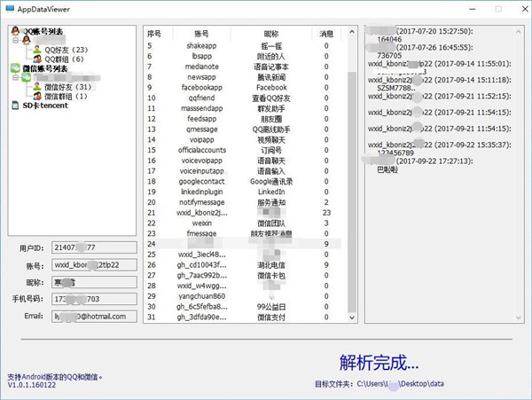Click the 微信群组 group icon
The width and height of the screenshot is (532, 400).
click(x=37, y=96)
